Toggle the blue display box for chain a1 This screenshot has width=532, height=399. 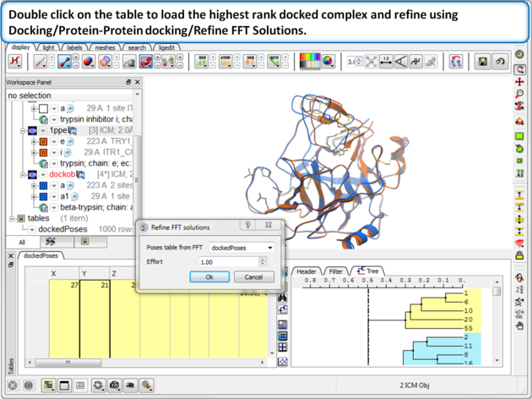[x=43, y=196]
